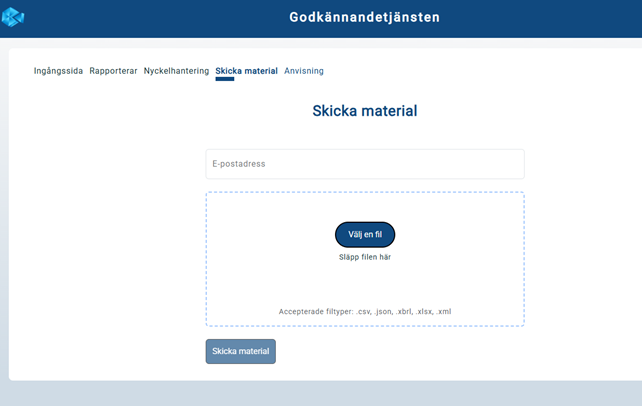Screen dimensions: 642x406
Task: Click the Släpp filen här text
Action: [365, 257]
